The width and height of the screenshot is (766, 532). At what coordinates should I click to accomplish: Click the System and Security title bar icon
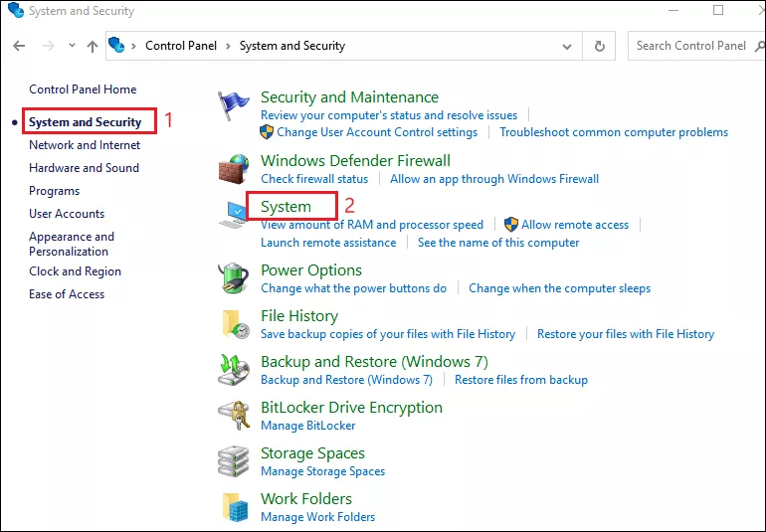(16, 10)
